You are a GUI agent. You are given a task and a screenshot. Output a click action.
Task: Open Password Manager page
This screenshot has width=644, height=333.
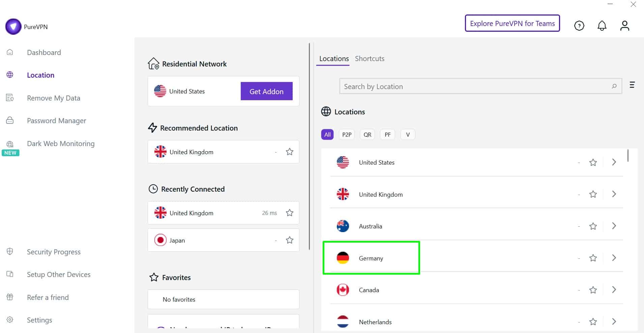coord(56,120)
